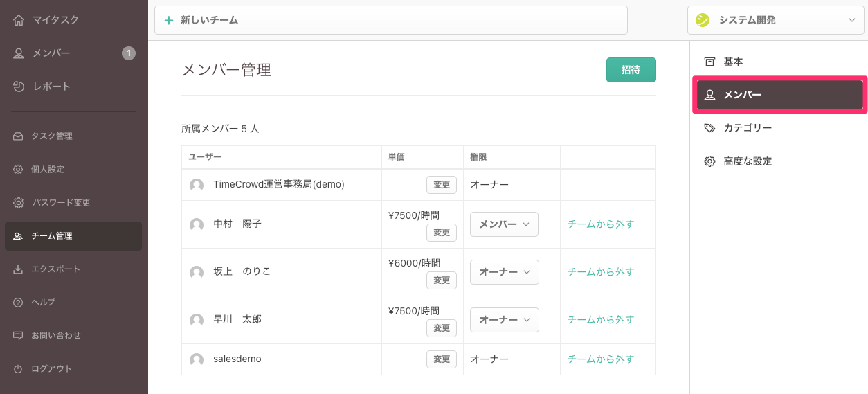The width and height of the screenshot is (868, 394).
Task: Open レポート via its pie chart icon
Action: coord(19,87)
